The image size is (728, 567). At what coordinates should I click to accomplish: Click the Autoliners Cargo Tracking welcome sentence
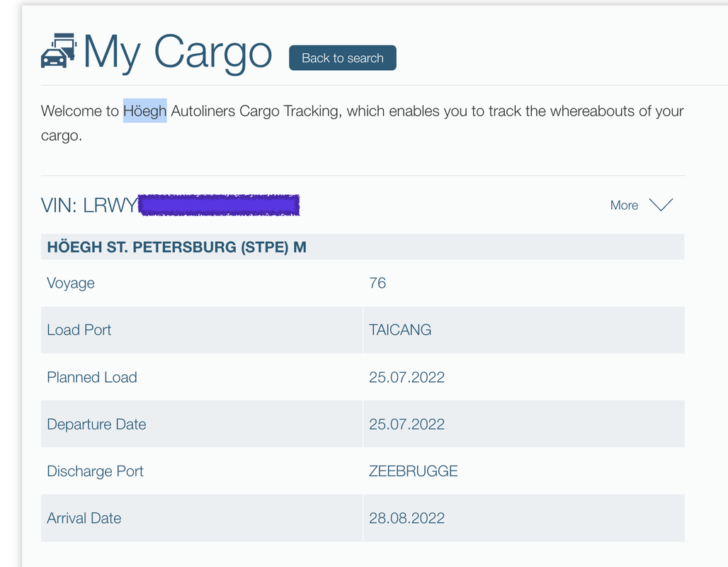[362, 123]
